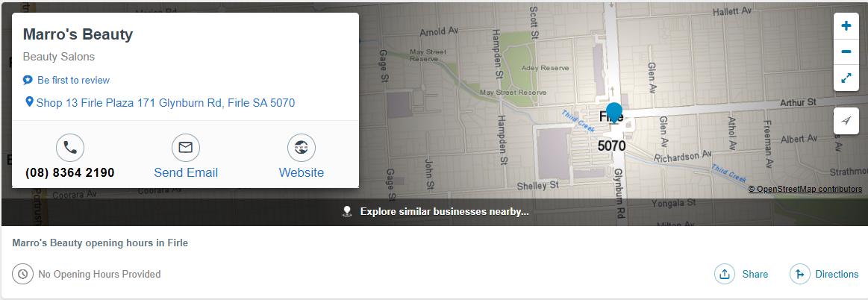Click the Send Email text link
The image size is (868, 300).
coord(186,172)
